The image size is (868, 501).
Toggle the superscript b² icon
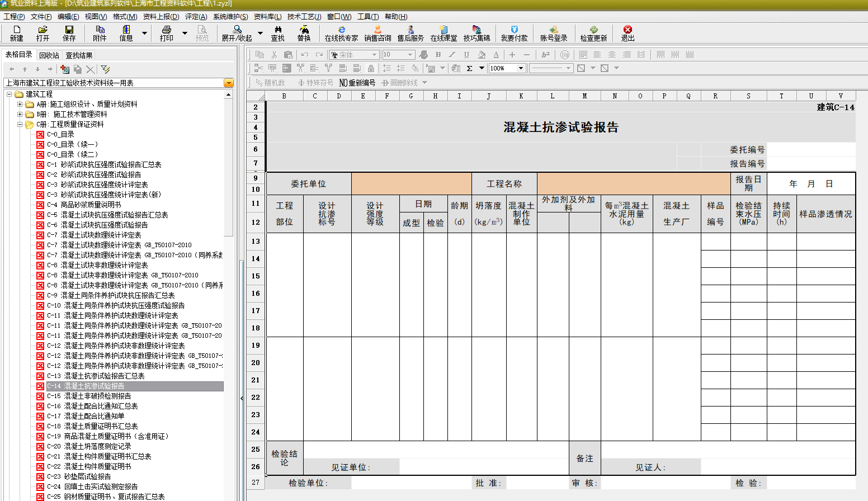tap(546, 54)
